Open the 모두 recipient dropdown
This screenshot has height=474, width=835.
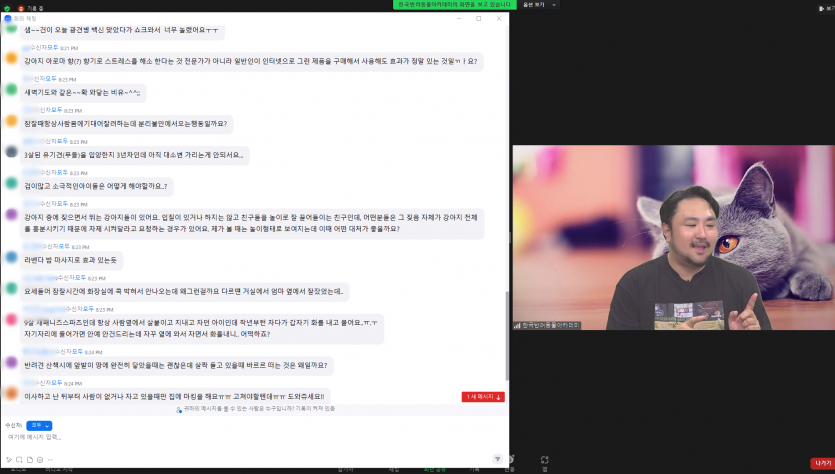pyautogui.click(x=39, y=426)
